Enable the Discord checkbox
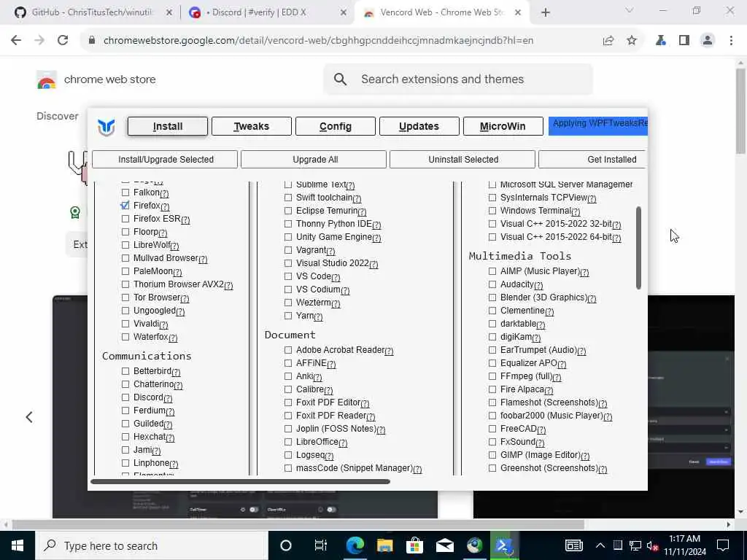Screen dimensions: 747x560 [125, 397]
